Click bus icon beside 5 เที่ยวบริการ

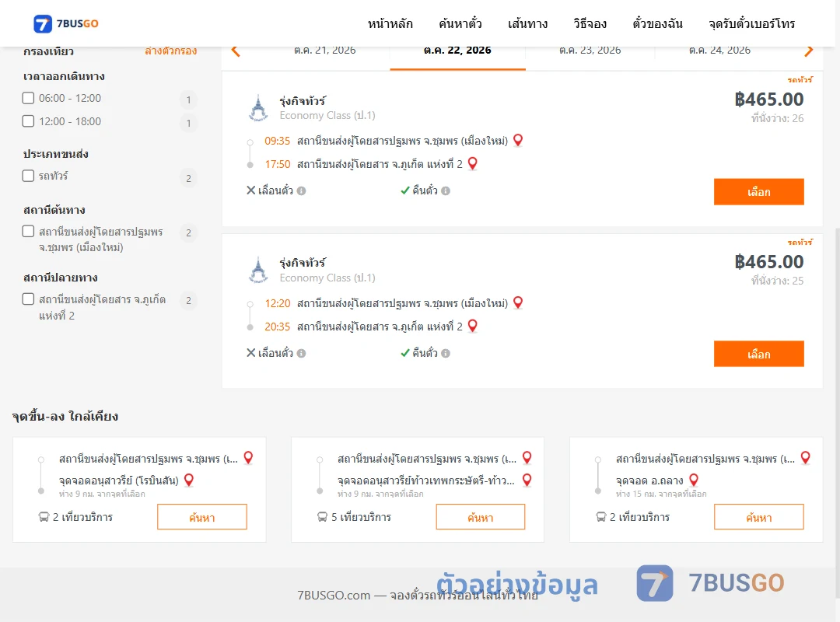[322, 517]
